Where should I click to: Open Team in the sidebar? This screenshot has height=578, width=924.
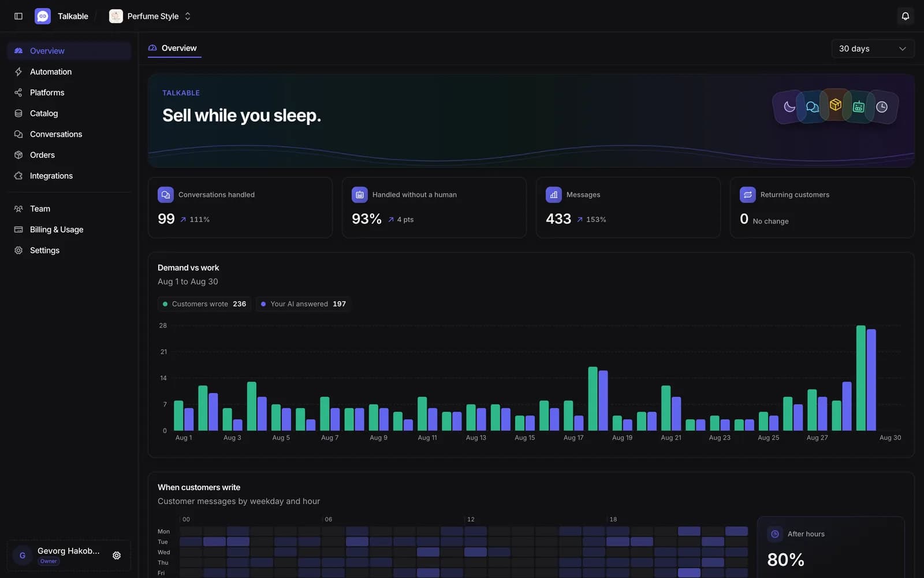coord(69,209)
